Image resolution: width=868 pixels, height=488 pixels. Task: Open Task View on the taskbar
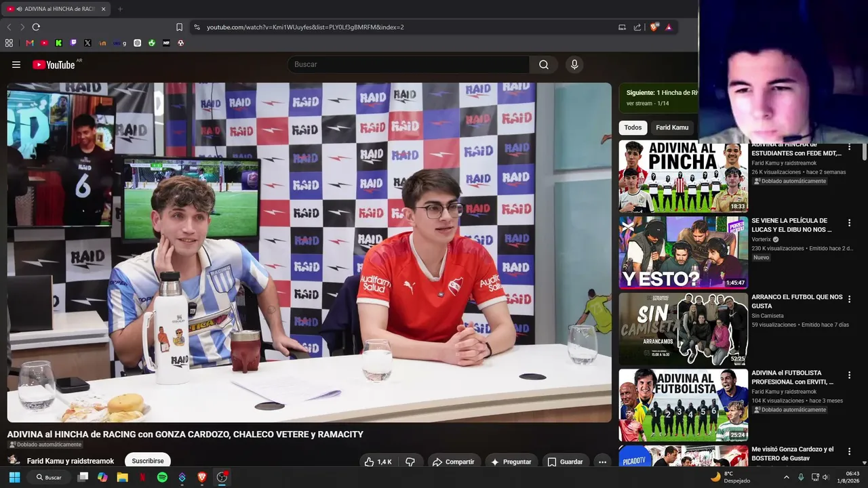pyautogui.click(x=83, y=477)
